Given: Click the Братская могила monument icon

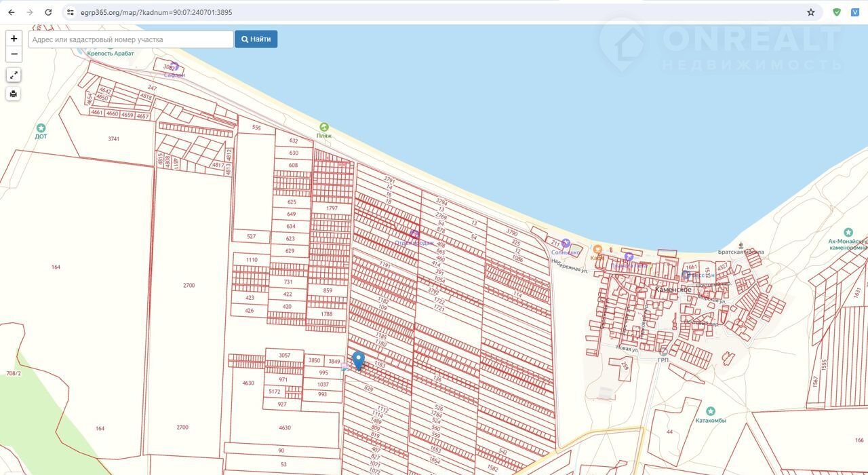Looking at the screenshot, I should click(741, 245).
